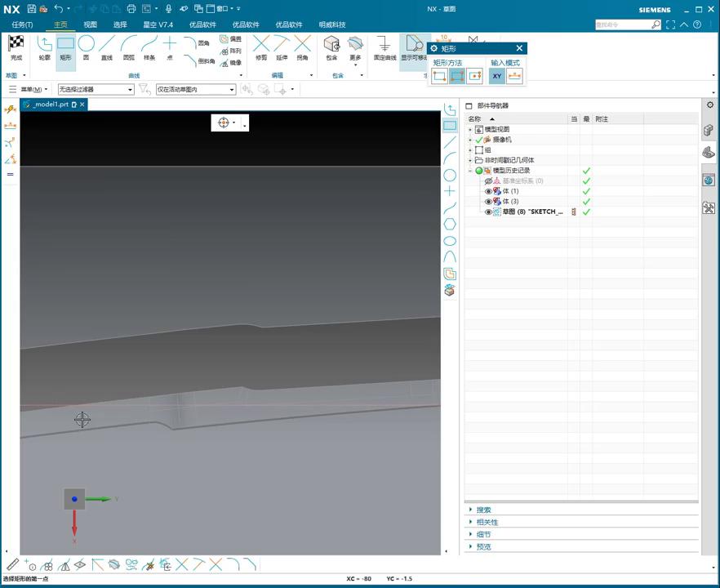
Task: Open the 星空 V7.4 ribbon tab
Action: click(x=158, y=24)
